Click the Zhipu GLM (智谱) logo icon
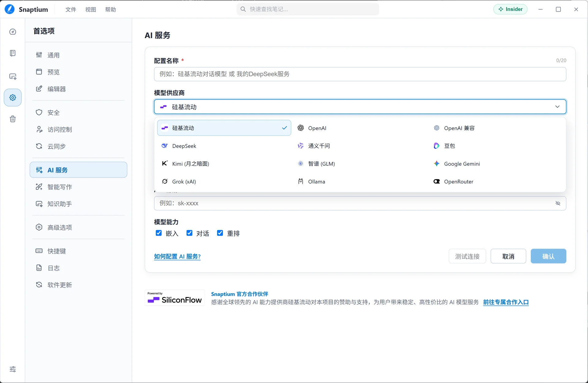The image size is (588, 383). [x=301, y=163]
